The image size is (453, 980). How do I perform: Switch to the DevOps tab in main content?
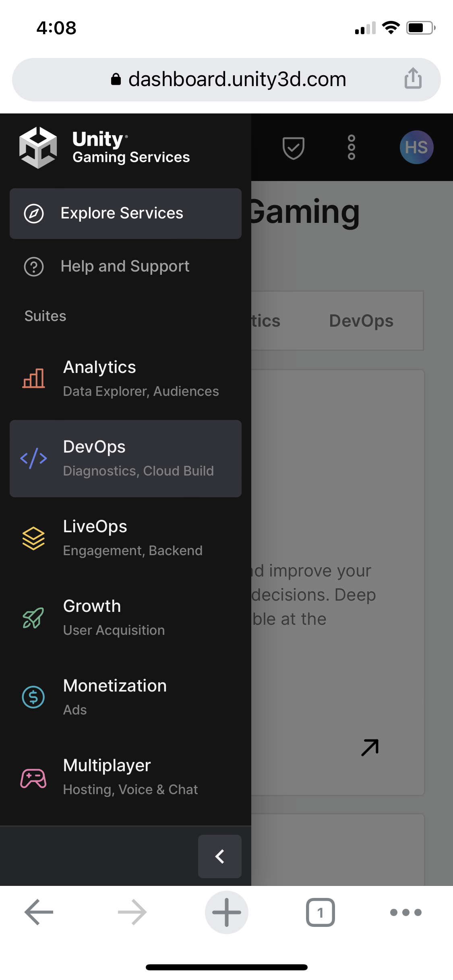point(361,321)
